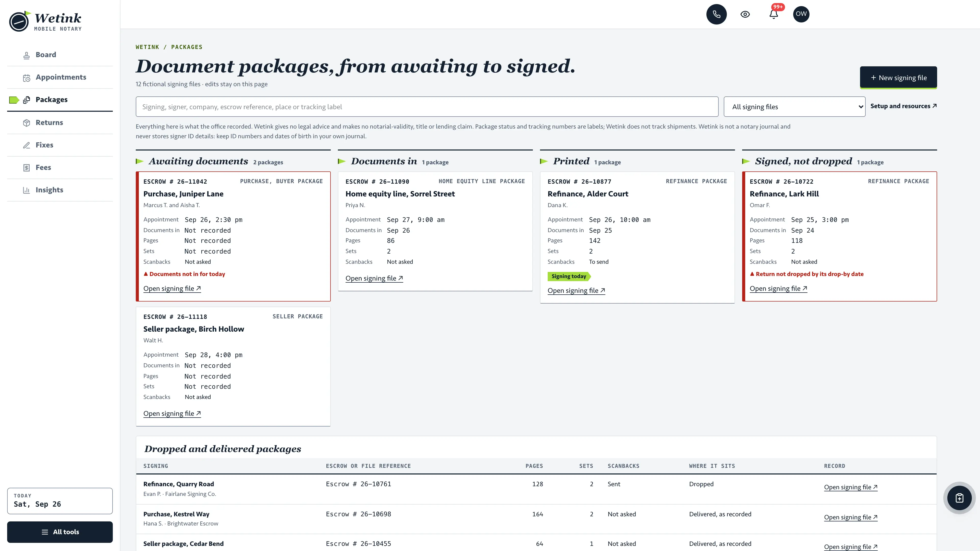Click 'Dropped' status for Quarry Road
Image resolution: width=980 pixels, height=551 pixels.
(x=701, y=484)
